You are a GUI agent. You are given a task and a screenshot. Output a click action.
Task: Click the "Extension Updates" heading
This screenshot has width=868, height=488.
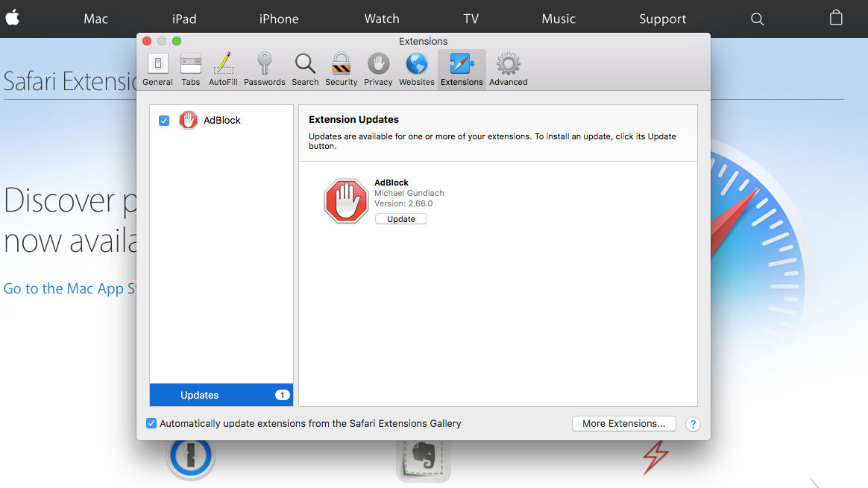pos(353,119)
